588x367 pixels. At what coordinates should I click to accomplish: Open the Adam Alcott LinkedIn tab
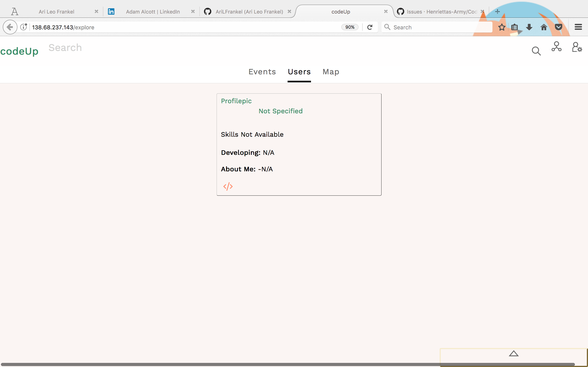click(x=153, y=12)
